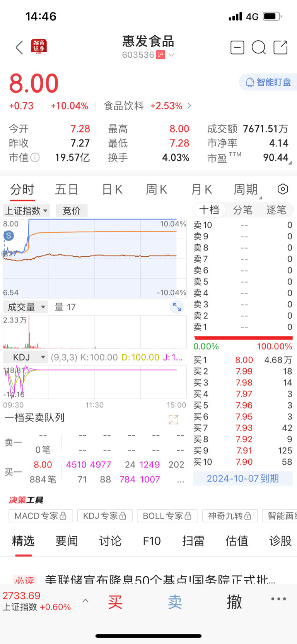Open the MACD专家 locked tool

click(41, 516)
